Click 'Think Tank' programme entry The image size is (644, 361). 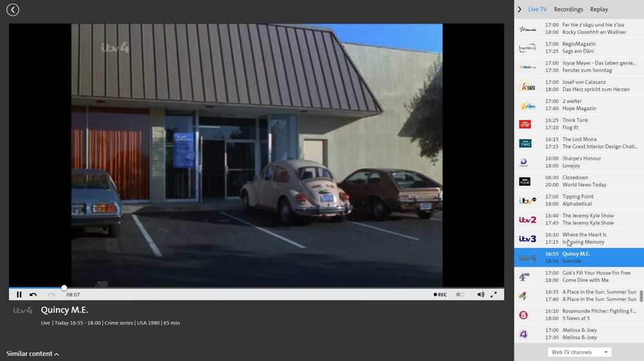pyautogui.click(x=575, y=120)
